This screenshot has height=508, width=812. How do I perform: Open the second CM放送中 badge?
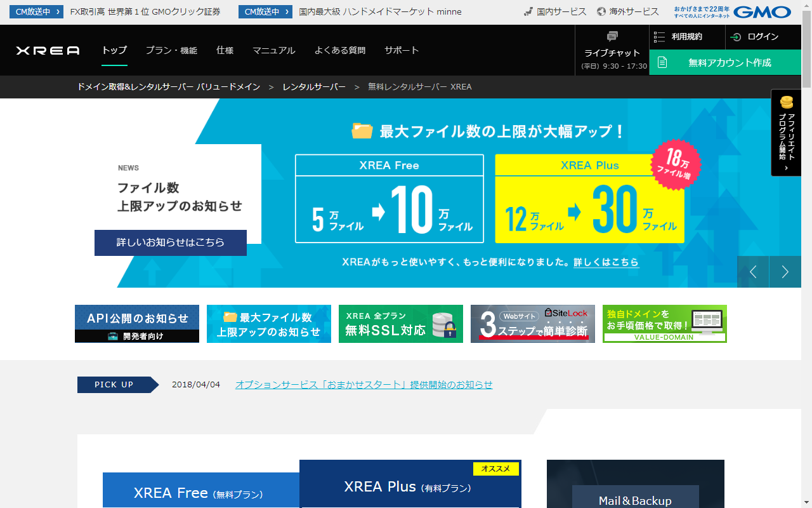click(x=265, y=11)
